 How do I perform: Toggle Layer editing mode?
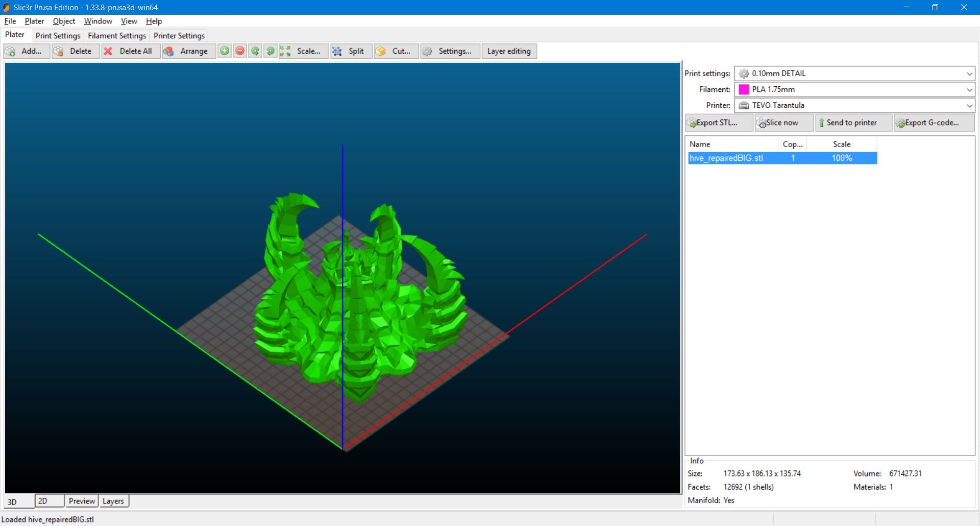pos(509,51)
